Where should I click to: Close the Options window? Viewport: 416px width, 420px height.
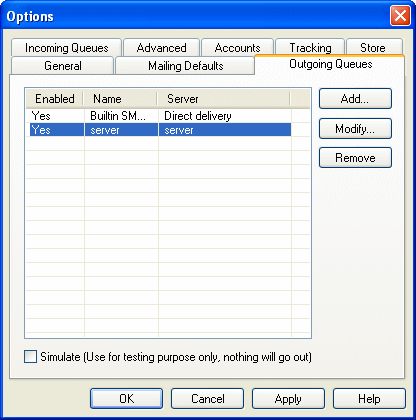(x=400, y=16)
